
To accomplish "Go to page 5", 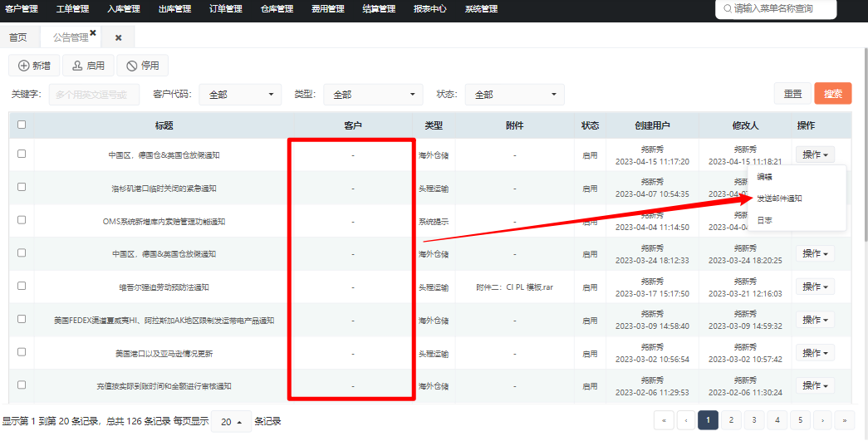I will click(800, 420).
